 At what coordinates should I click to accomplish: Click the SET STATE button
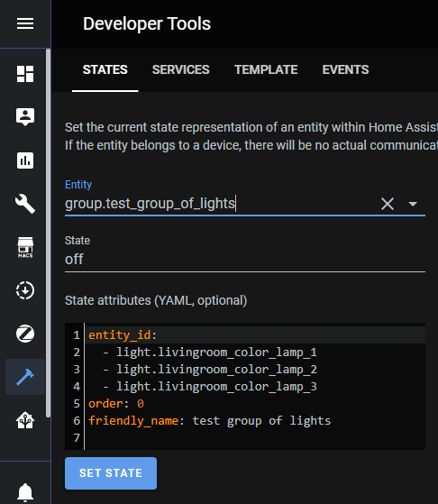click(x=111, y=473)
